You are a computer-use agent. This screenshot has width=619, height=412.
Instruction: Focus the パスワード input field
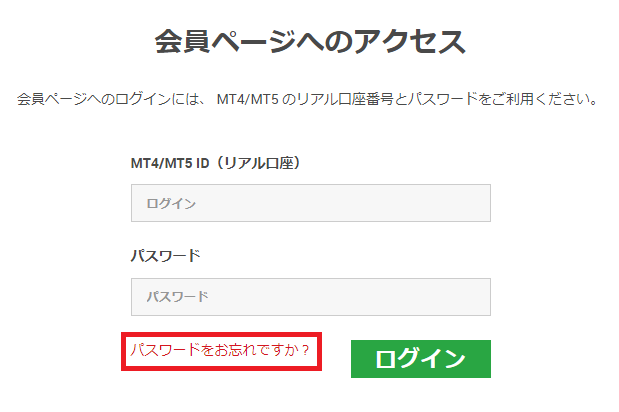click(310, 297)
